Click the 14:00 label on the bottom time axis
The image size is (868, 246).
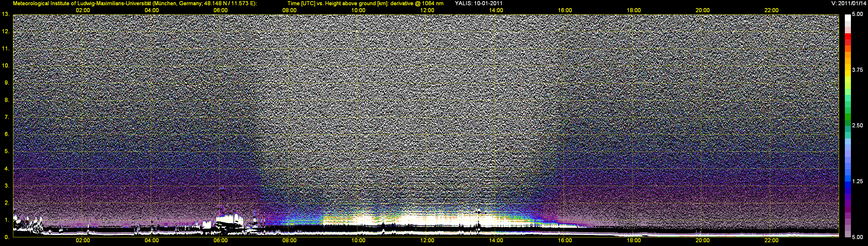coord(496,241)
